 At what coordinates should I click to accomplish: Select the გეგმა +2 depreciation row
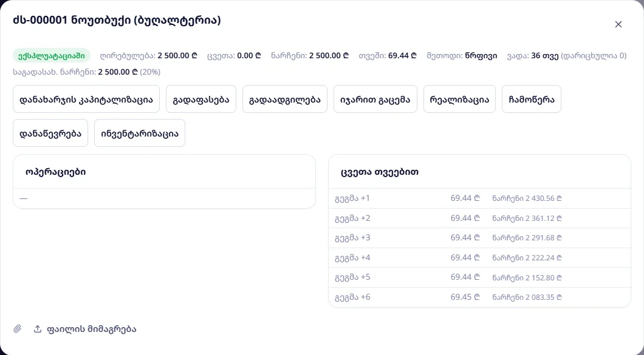point(479,218)
